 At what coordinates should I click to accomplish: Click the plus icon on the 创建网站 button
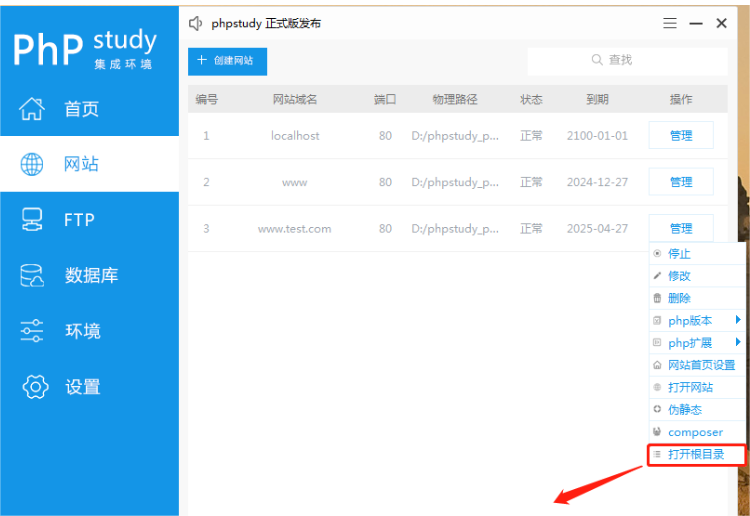pos(202,60)
